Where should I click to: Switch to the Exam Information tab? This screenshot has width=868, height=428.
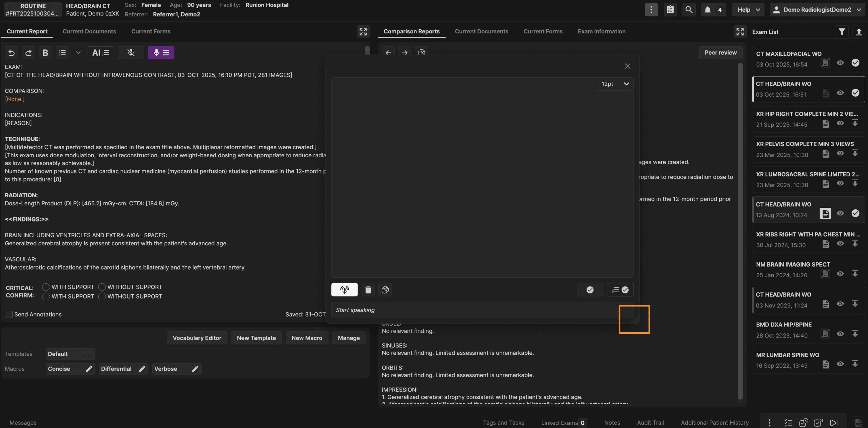coord(602,31)
